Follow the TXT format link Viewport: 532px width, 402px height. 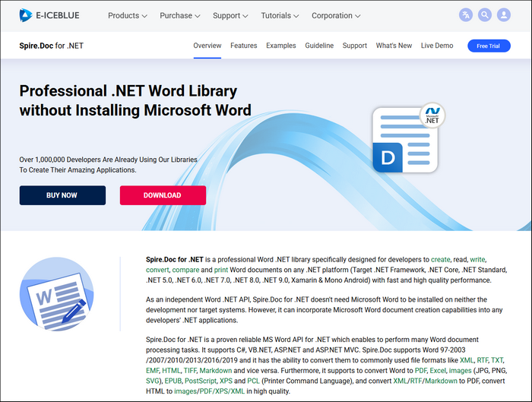click(x=497, y=360)
